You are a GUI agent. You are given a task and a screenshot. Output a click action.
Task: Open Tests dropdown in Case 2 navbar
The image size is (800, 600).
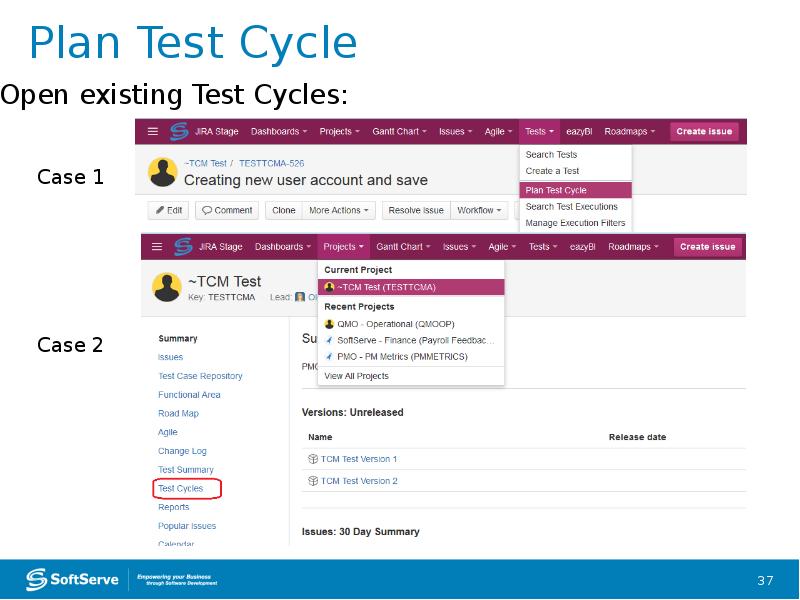543,247
